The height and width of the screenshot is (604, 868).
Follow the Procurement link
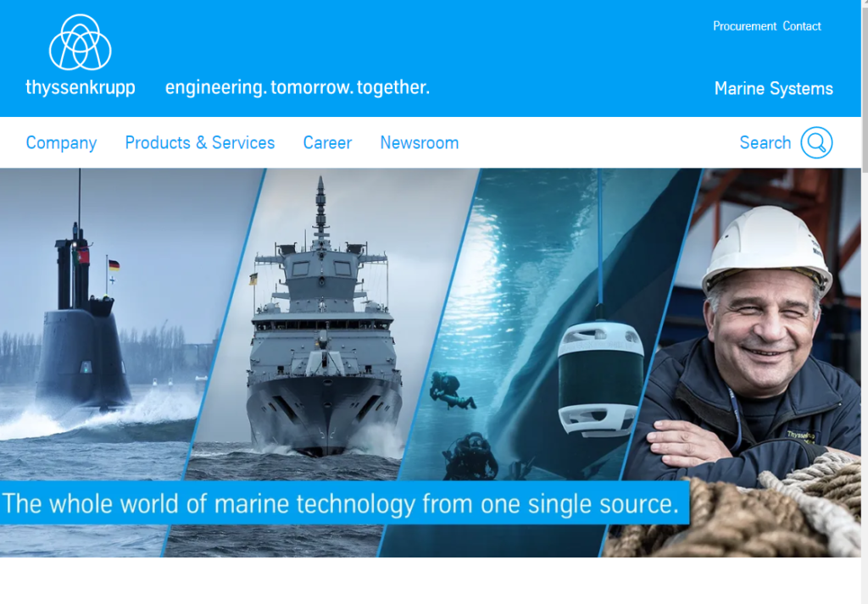click(744, 26)
